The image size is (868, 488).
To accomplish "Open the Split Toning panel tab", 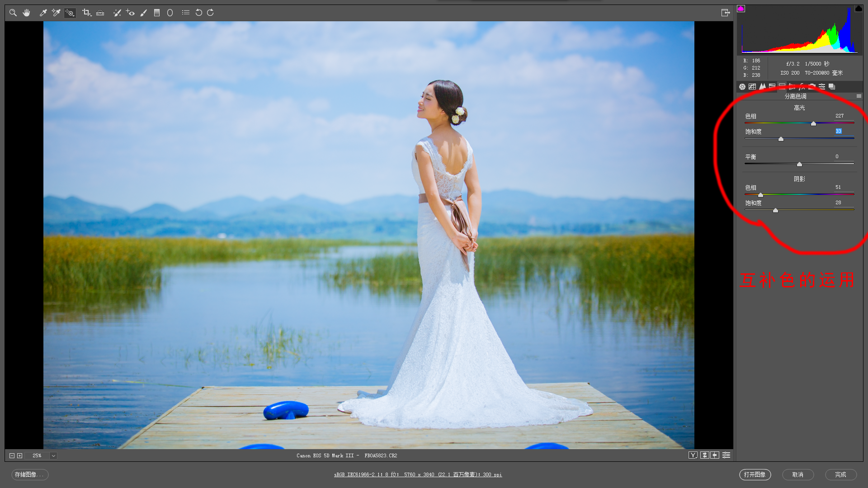I will click(782, 86).
